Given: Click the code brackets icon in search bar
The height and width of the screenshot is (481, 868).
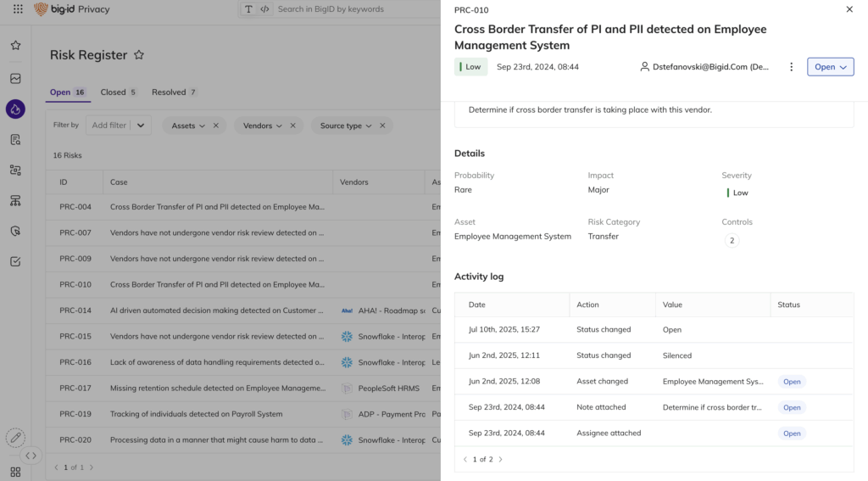Looking at the screenshot, I should point(264,9).
